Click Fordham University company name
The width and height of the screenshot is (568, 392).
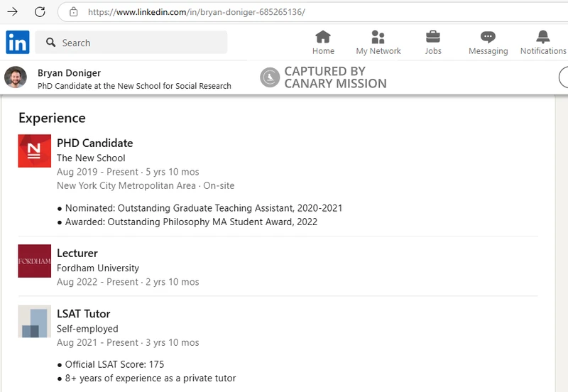(x=98, y=268)
